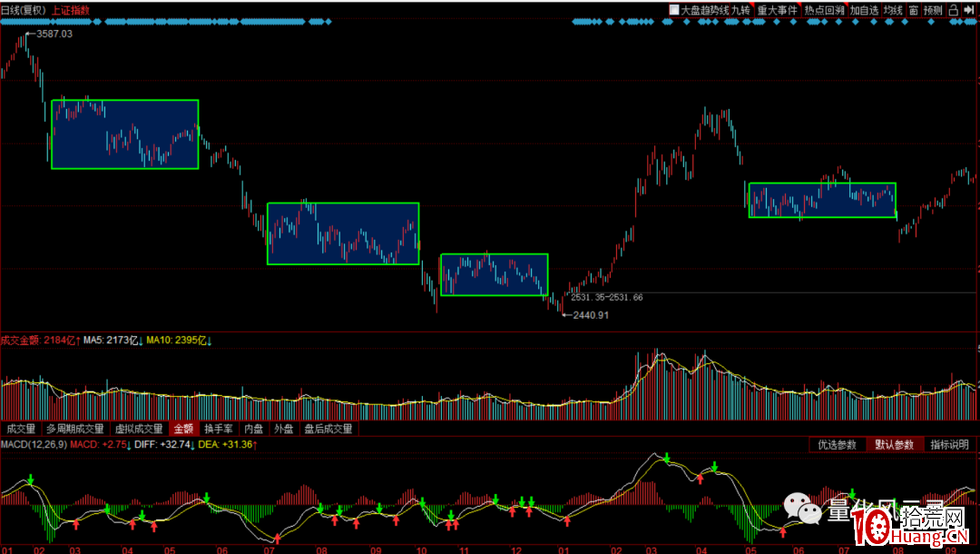Viewport: 980px width, 554px height.
Task: Click the DEA: +31.36 value
Action: coord(225,445)
